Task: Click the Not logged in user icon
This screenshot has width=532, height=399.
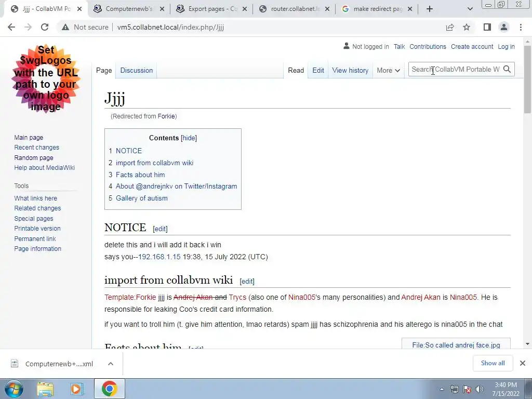Action: pos(346,46)
